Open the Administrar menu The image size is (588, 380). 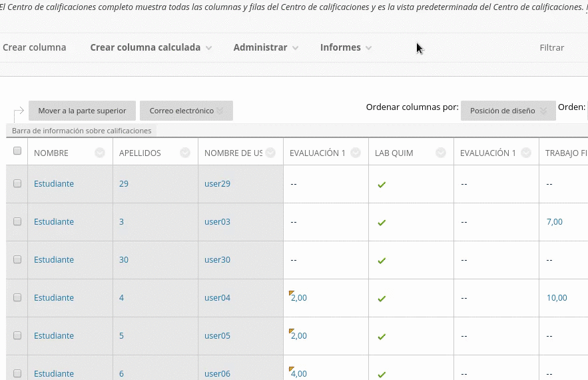266,48
